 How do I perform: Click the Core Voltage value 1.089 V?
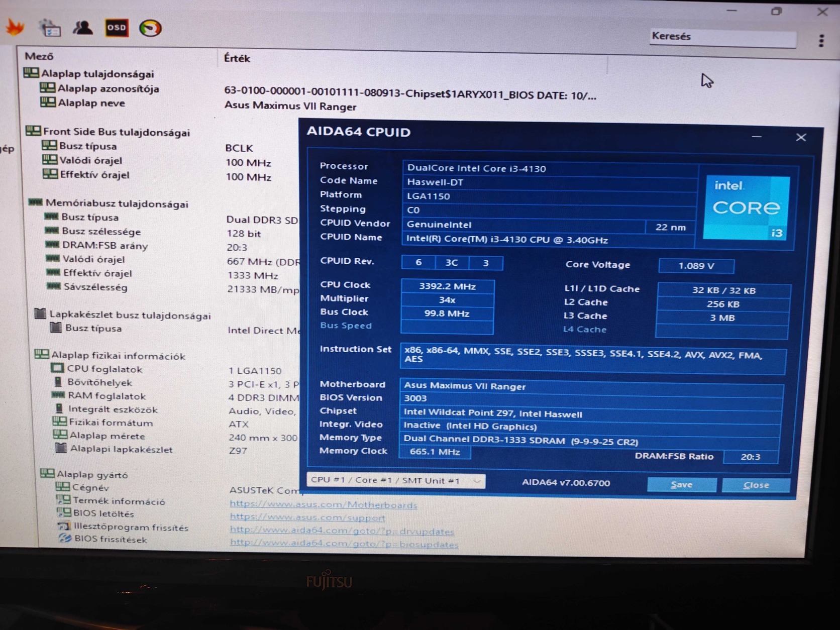coord(696,266)
